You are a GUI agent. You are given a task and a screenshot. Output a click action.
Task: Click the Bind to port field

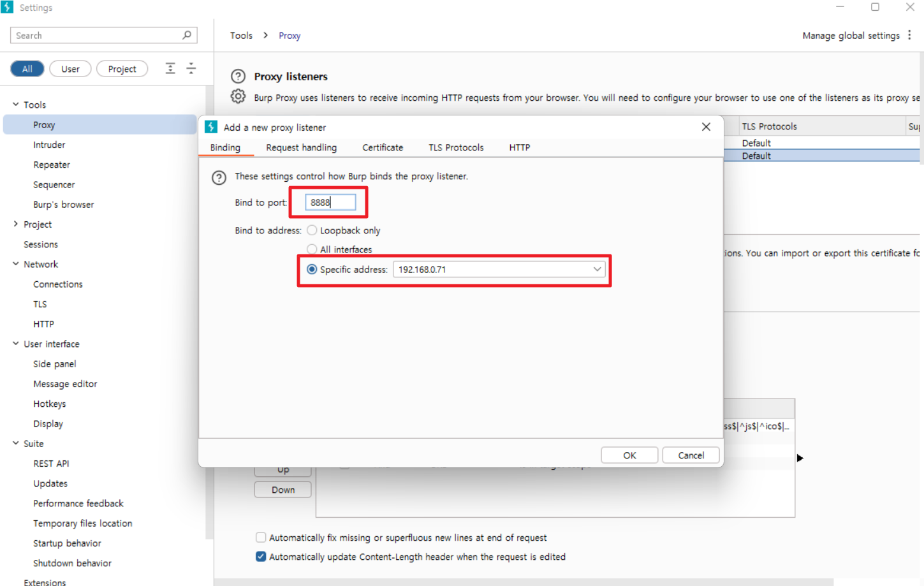point(330,202)
